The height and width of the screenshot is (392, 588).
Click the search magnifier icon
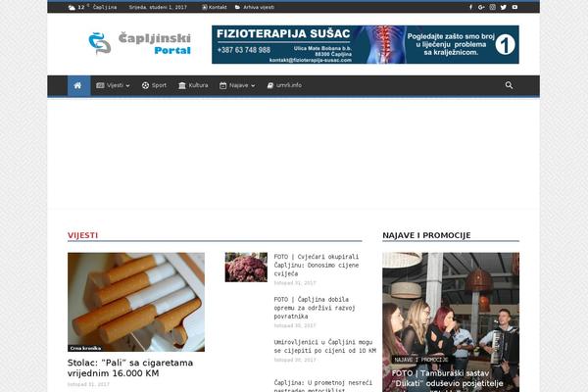click(x=509, y=85)
